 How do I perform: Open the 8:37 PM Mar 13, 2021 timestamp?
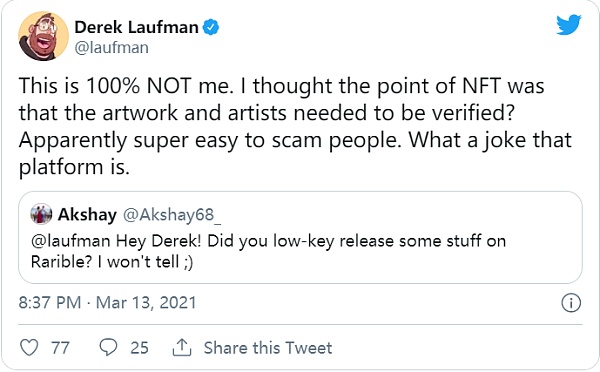pos(107,303)
